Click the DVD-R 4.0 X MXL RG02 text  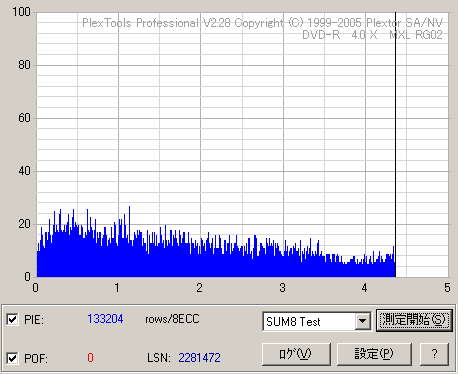372,35
